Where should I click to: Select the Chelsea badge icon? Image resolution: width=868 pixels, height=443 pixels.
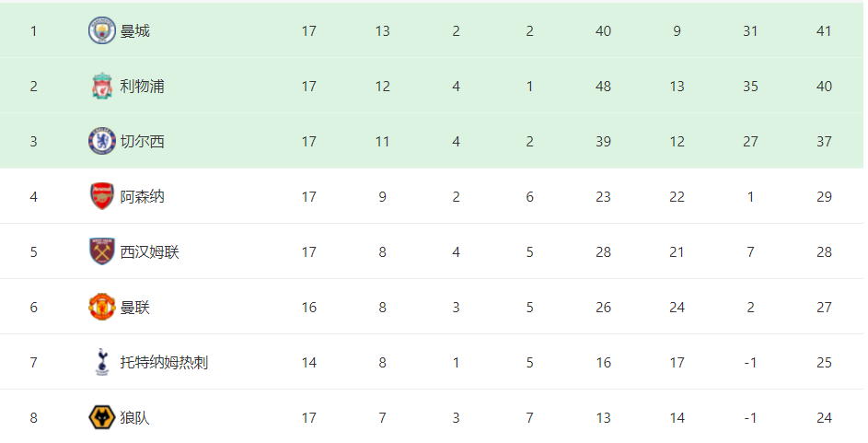[102, 141]
